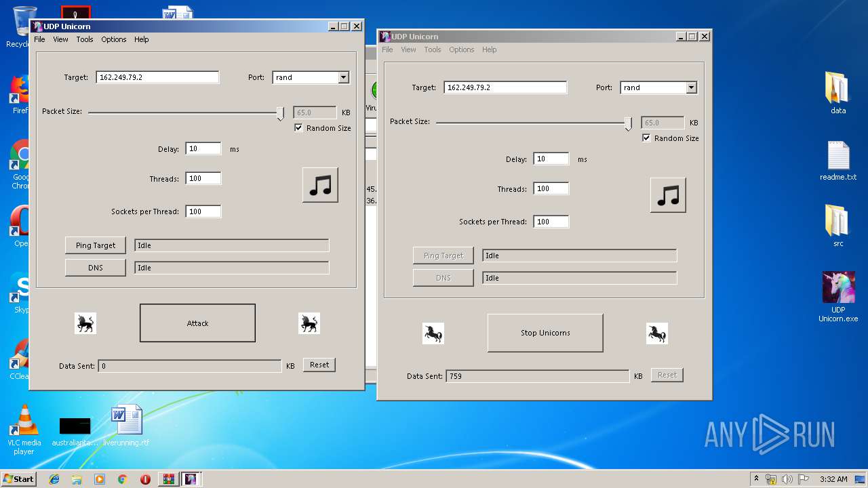Click the Data Sent field showing 0
868x488 pixels.
(190, 366)
